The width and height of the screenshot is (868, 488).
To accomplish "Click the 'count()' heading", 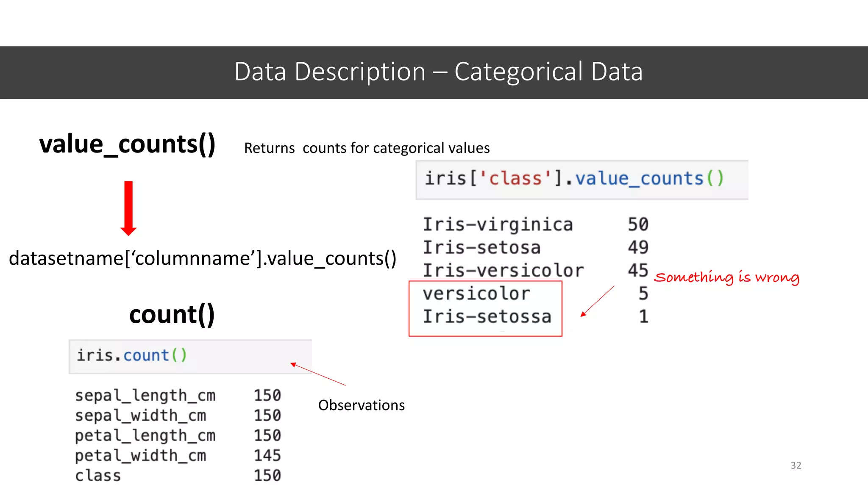I will click(172, 315).
